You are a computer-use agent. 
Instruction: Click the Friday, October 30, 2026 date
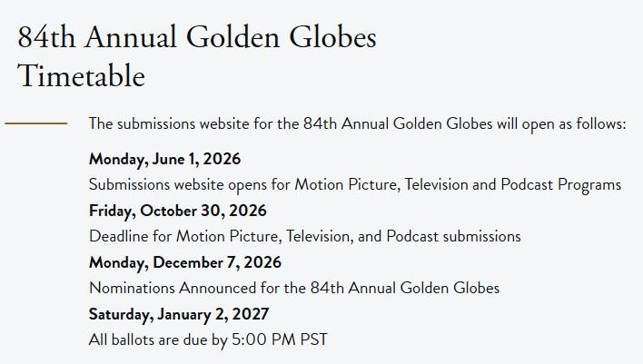click(178, 211)
